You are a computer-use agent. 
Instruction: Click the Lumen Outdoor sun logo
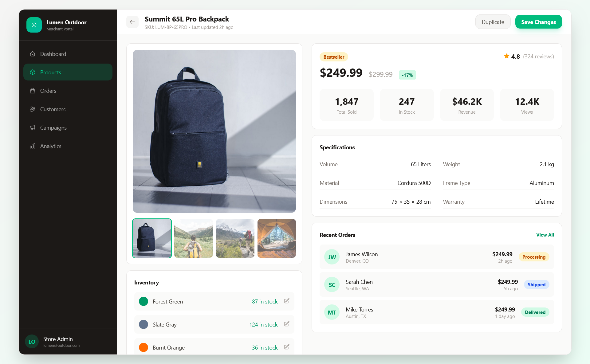point(34,25)
